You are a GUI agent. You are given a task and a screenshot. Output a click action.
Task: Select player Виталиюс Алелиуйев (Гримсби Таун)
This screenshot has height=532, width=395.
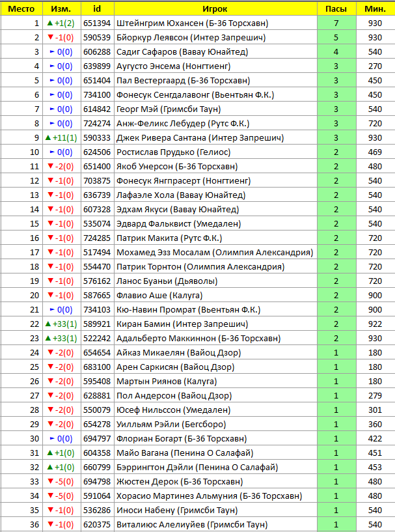coord(192,525)
